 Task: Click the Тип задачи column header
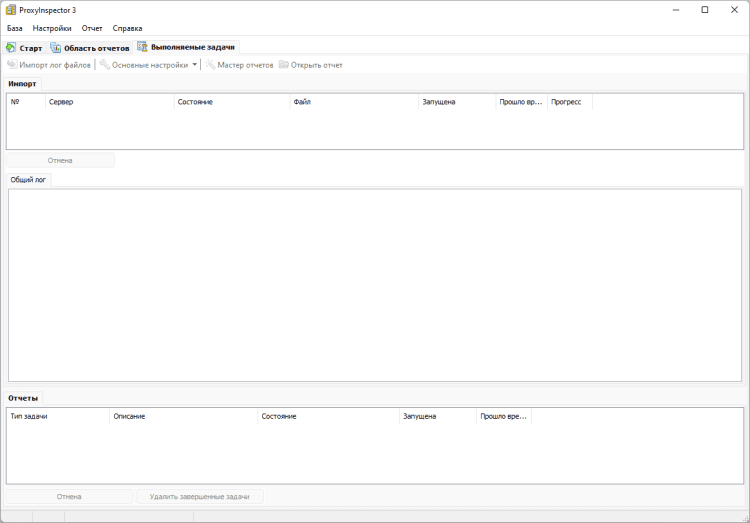click(58, 416)
